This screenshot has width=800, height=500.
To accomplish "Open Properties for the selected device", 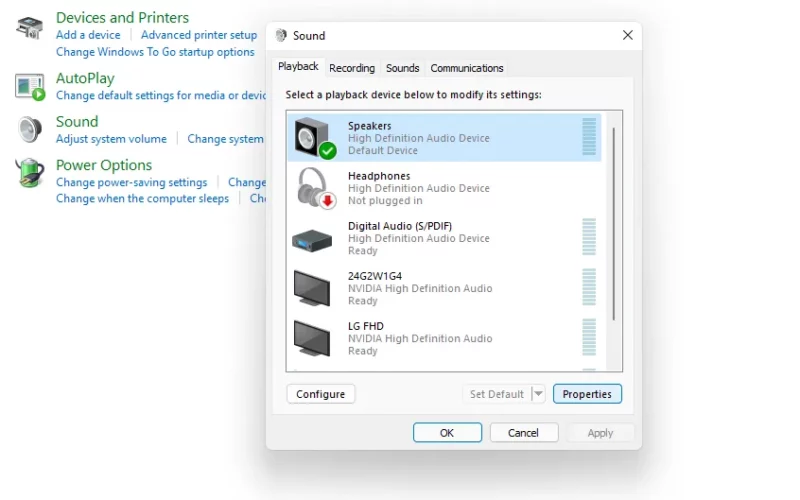I will pyautogui.click(x=587, y=394).
